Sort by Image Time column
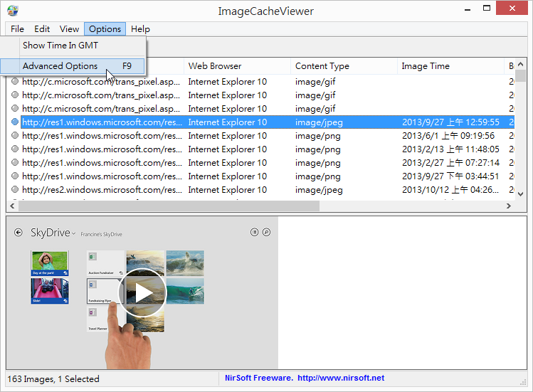Screen dimensions: 533x392 click(450, 66)
